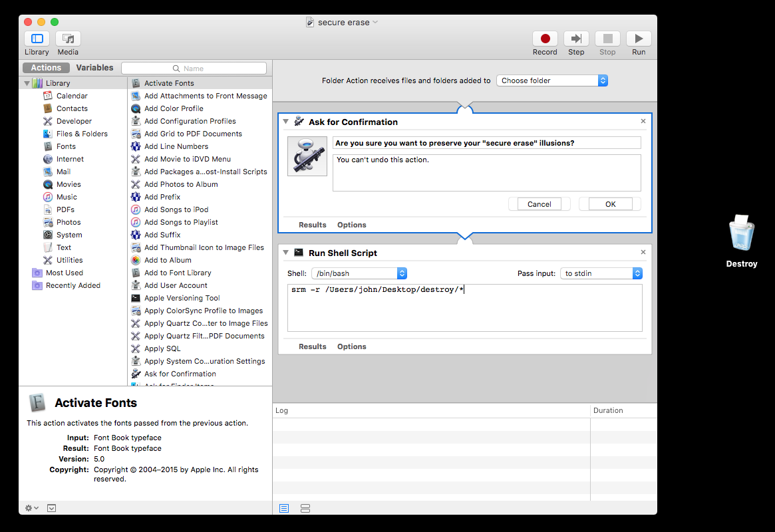Image resolution: width=775 pixels, height=532 pixels.
Task: Open the gear action menu at bottom left
Action: (x=31, y=508)
